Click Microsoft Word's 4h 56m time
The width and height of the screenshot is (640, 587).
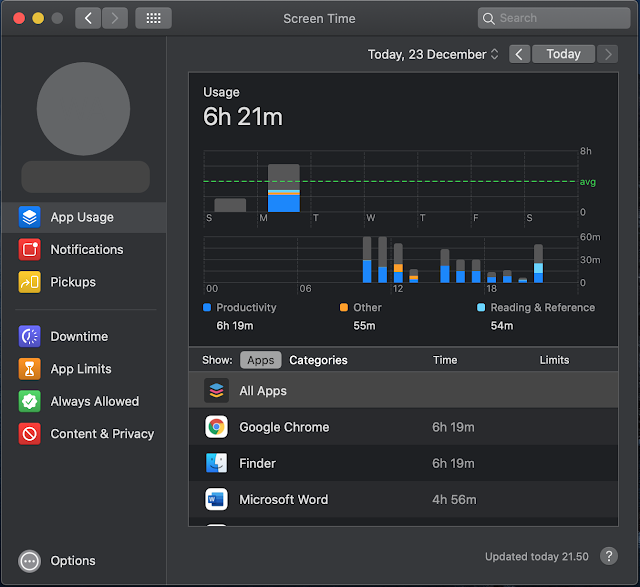point(454,500)
